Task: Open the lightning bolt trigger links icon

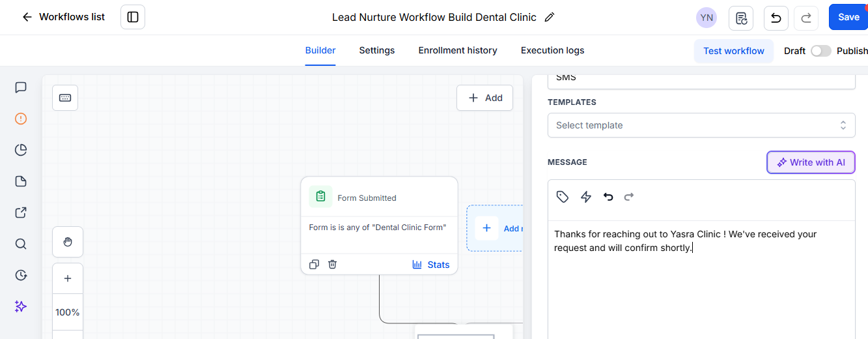Action: (586, 197)
